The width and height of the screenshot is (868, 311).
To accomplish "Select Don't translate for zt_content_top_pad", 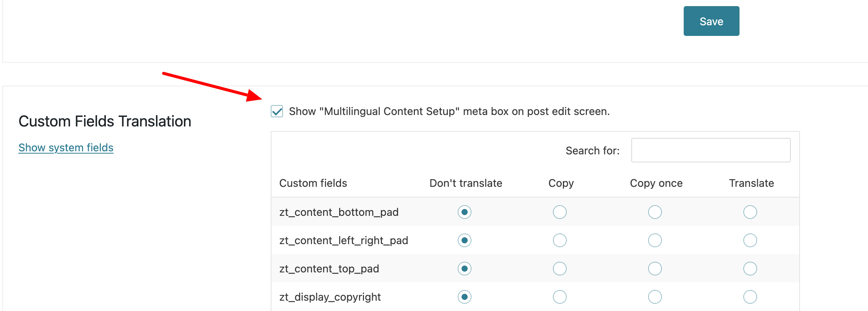I will click(x=464, y=269).
